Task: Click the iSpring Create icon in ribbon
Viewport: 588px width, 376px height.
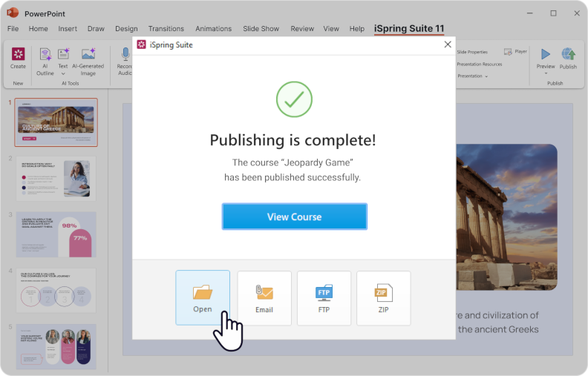Action: click(x=18, y=54)
